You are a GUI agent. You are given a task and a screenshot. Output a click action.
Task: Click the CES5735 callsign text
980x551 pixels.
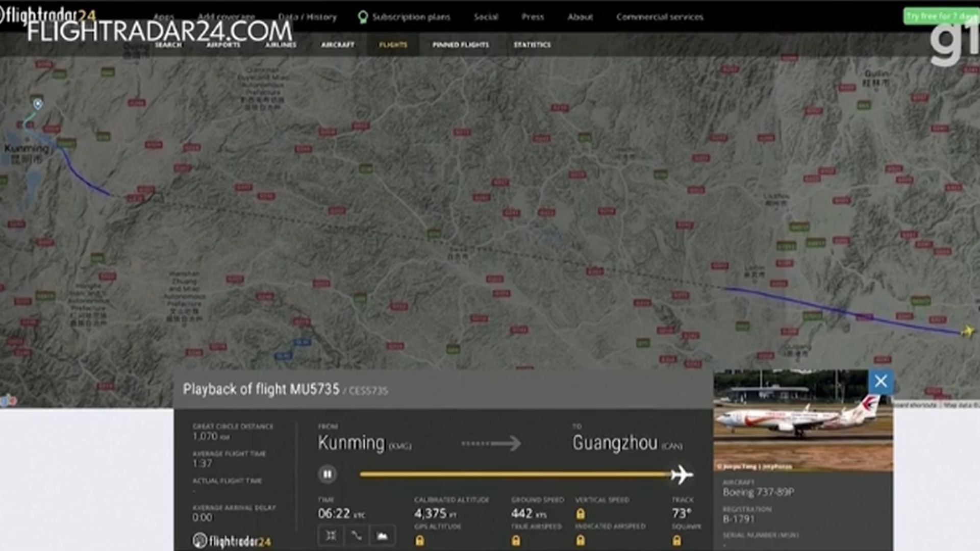click(x=368, y=391)
